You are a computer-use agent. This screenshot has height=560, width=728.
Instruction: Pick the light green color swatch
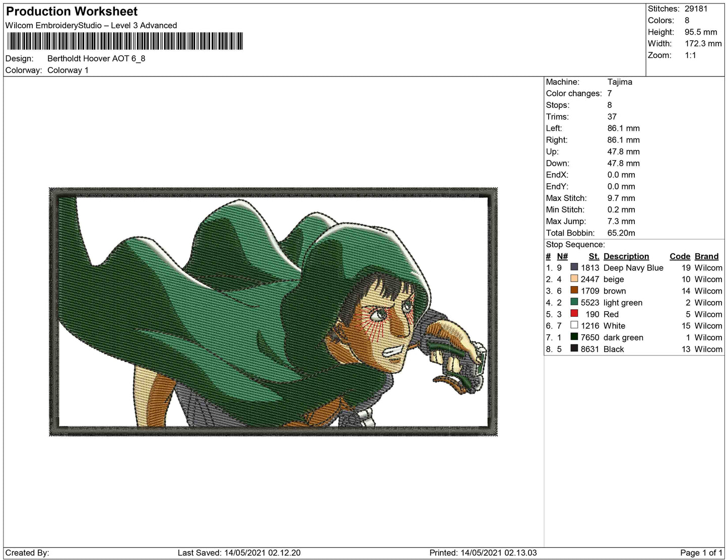tap(574, 302)
